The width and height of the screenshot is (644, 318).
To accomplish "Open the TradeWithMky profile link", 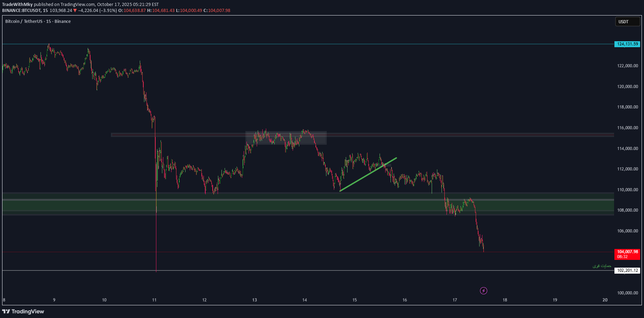I will coord(17,4).
